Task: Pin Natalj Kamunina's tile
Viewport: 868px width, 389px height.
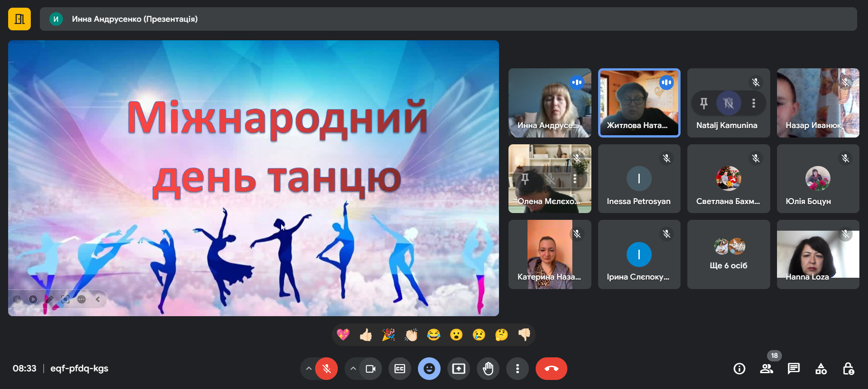Action: pyautogui.click(x=704, y=103)
